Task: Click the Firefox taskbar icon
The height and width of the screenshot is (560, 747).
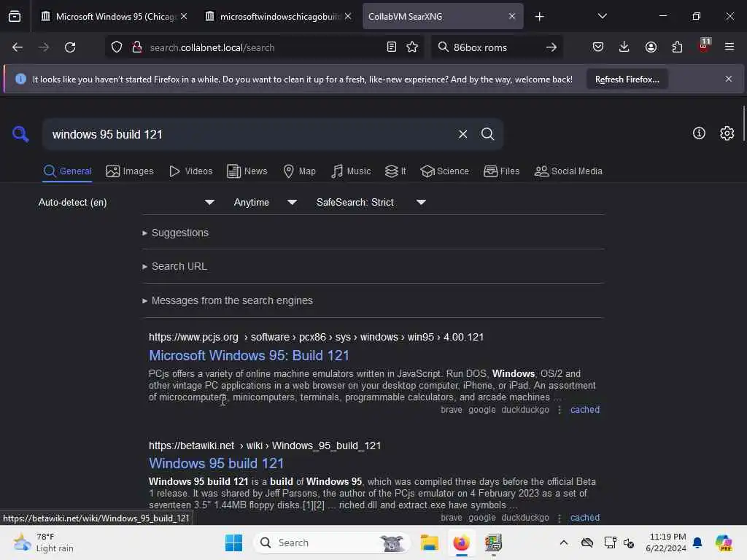Action: click(461, 542)
